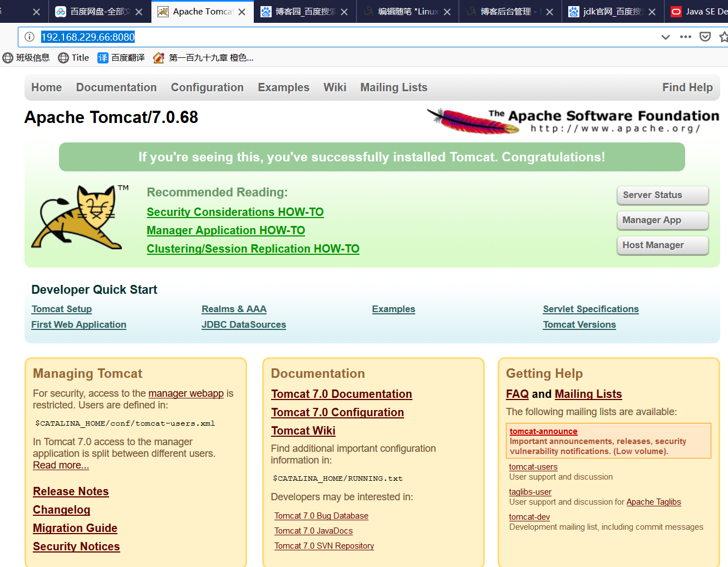Click the Manager App button
728x567 pixels.
tap(662, 220)
